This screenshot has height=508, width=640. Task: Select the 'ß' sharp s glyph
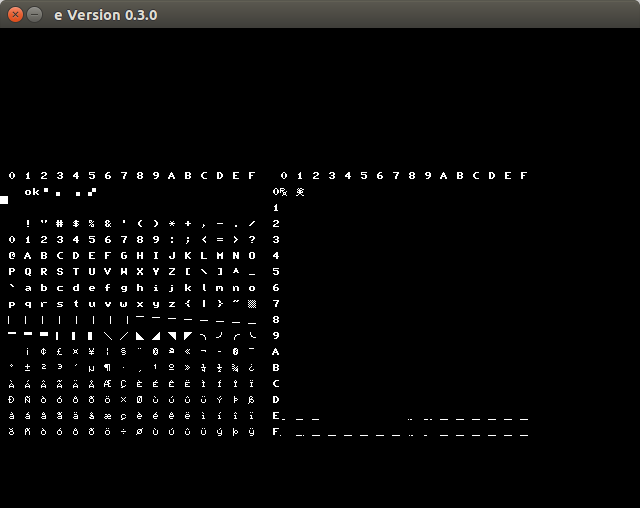[252, 400]
